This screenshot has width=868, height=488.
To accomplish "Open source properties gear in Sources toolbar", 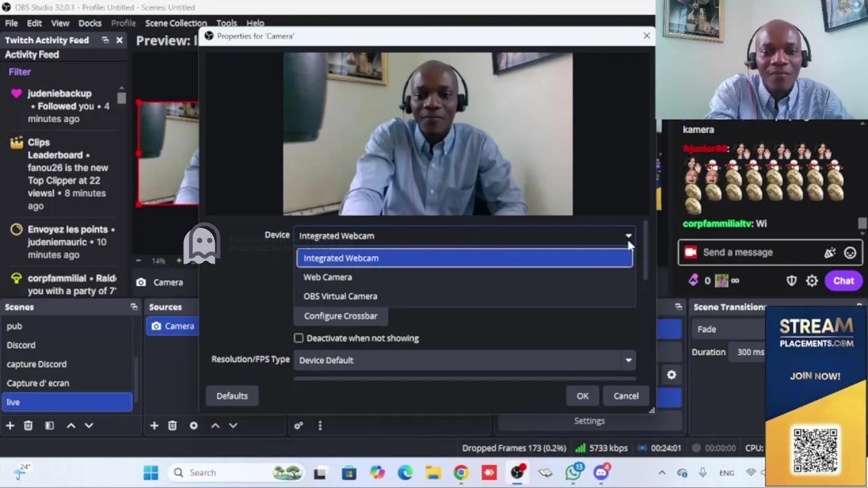I will [x=193, y=426].
